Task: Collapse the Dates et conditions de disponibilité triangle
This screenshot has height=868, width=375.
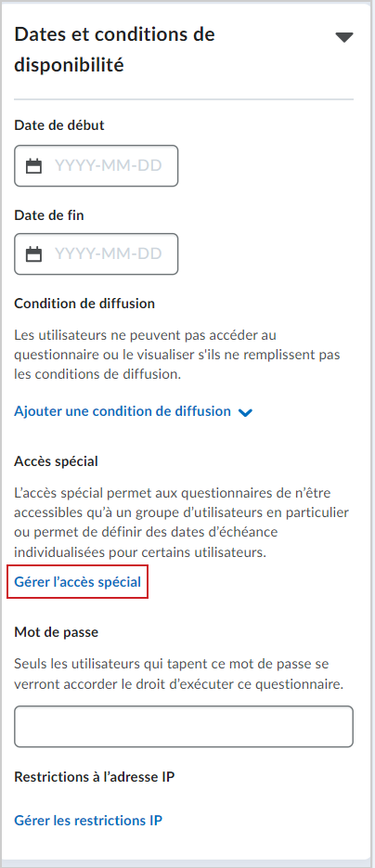Action: (x=344, y=38)
